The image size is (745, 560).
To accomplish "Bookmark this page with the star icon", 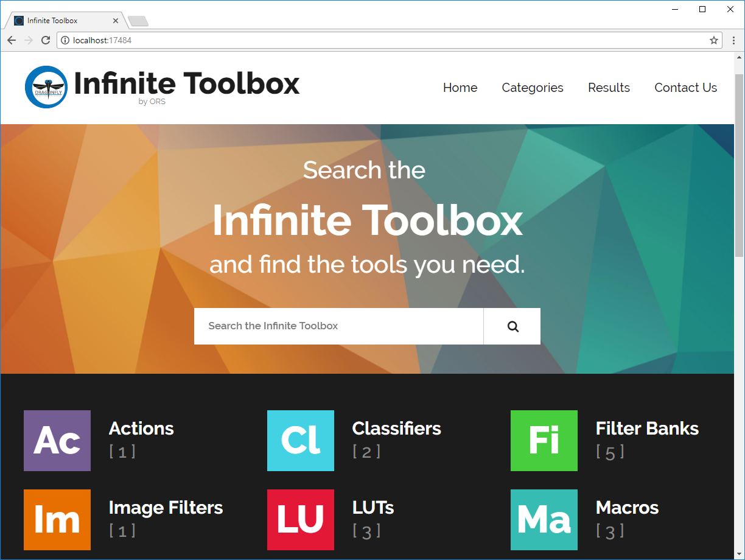I will pyautogui.click(x=714, y=40).
